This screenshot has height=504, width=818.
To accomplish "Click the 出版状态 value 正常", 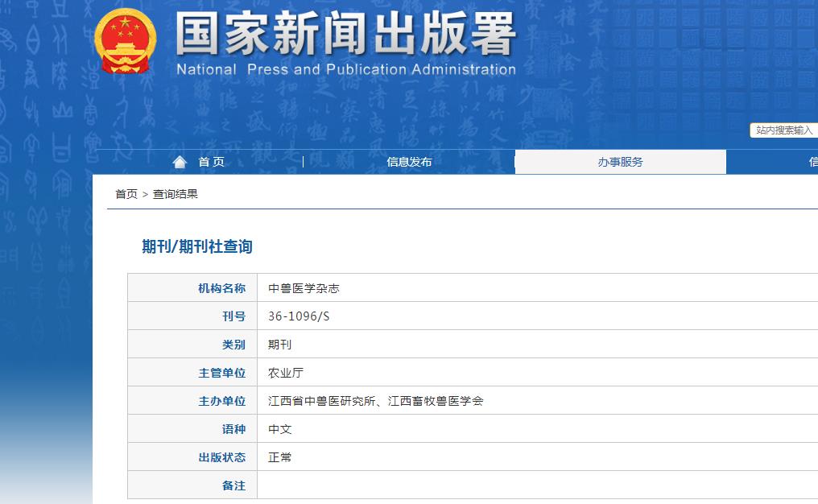I will coord(279,456).
